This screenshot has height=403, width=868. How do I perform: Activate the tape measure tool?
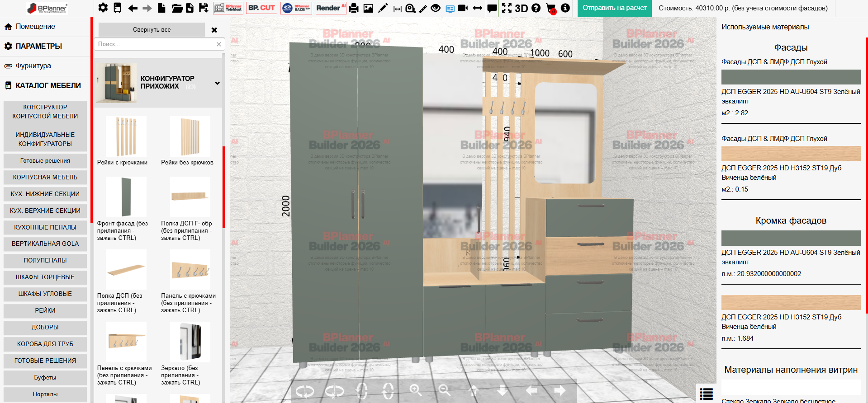pos(411,8)
